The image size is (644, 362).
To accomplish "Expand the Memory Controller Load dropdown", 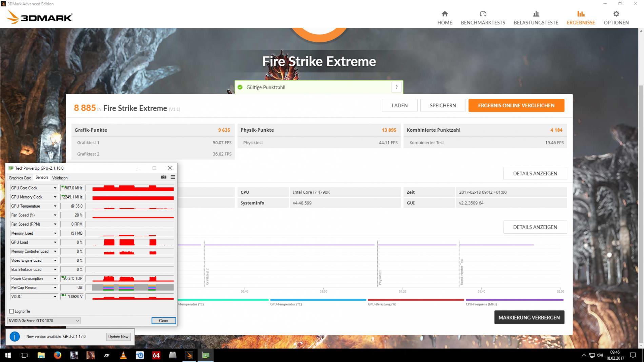I will [x=55, y=251].
